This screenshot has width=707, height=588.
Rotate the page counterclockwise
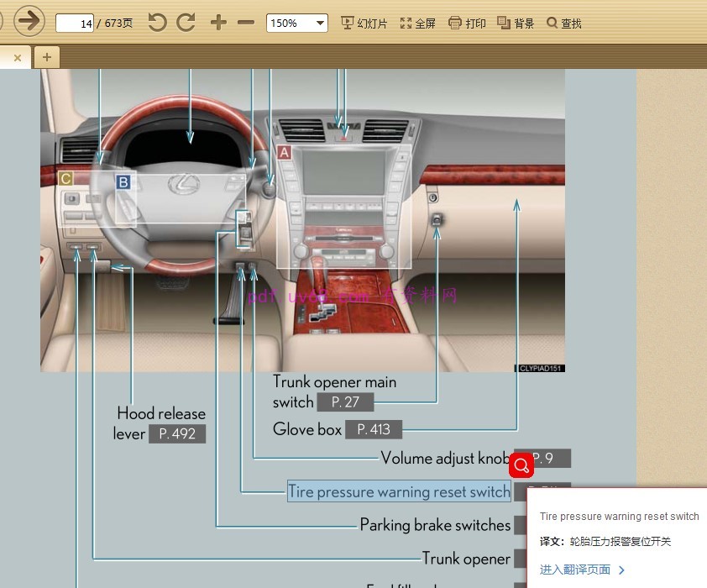[157, 23]
